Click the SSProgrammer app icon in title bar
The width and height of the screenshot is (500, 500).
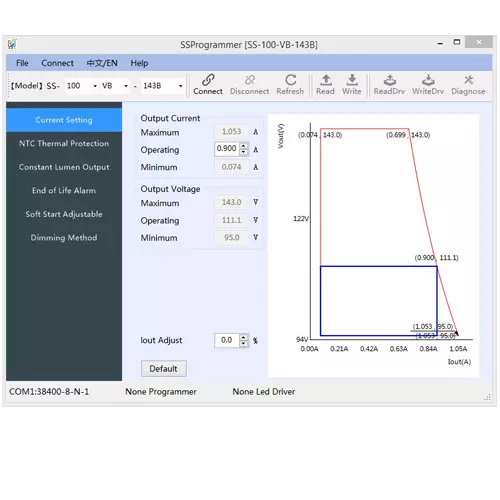point(12,44)
